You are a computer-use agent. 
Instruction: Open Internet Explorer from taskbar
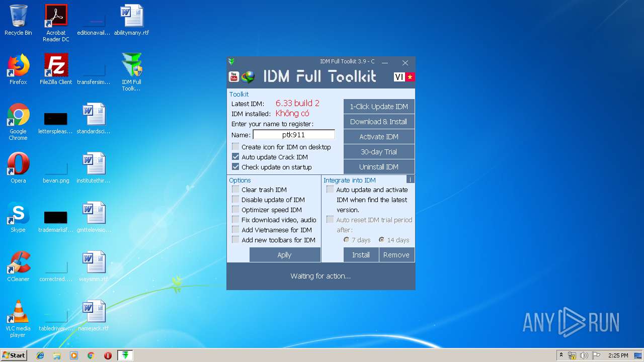pyautogui.click(x=40, y=355)
